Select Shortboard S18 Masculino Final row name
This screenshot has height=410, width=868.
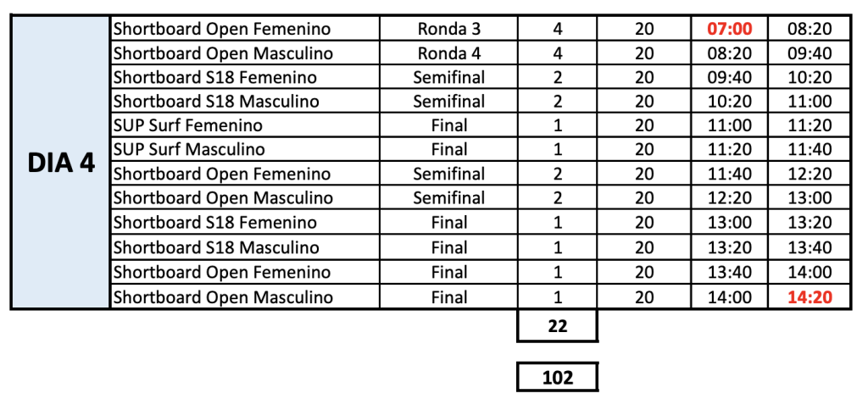click(245, 247)
